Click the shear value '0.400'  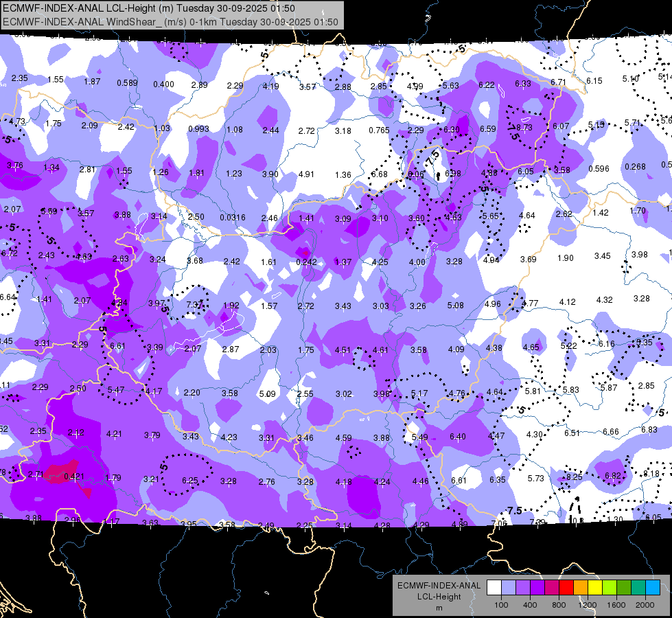164,84
